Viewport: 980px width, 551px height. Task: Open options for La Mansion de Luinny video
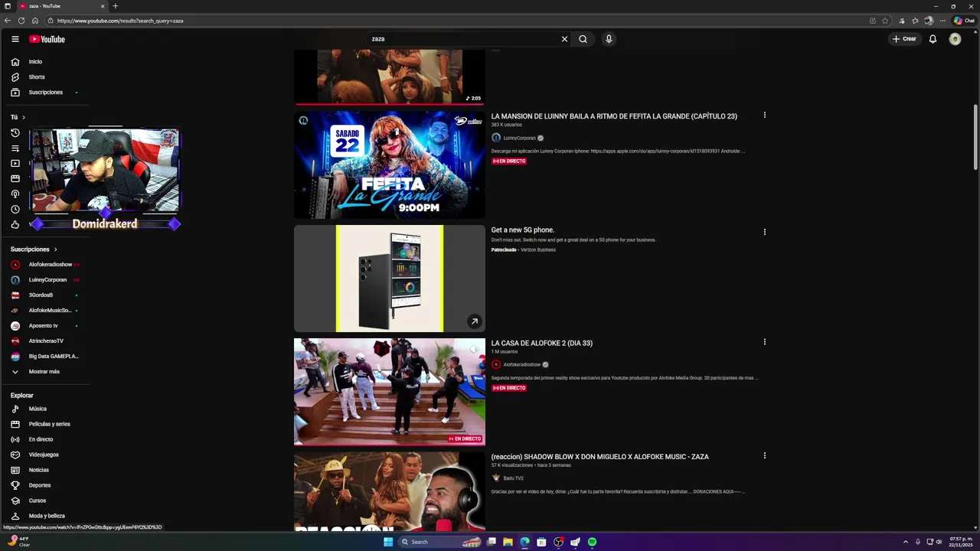(764, 116)
